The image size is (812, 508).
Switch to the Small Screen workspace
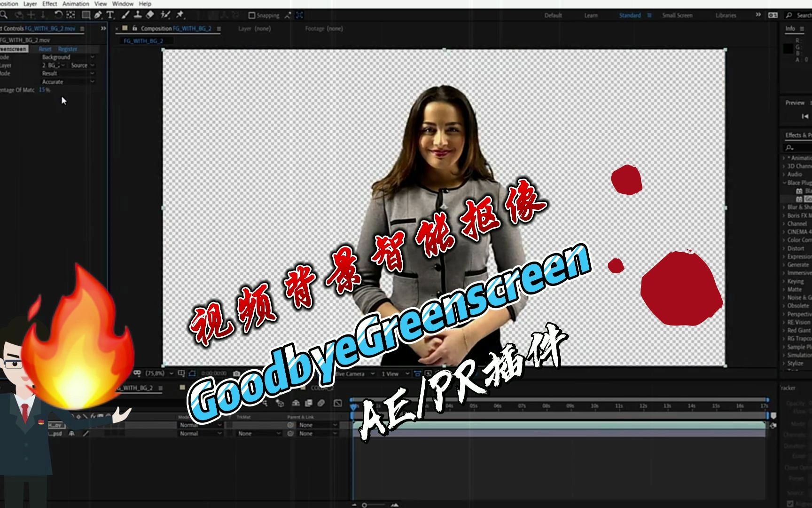click(677, 16)
